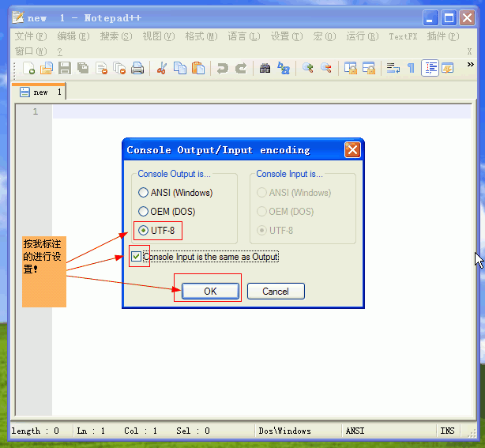The image size is (485, 448).
Task: Open the 视图(V) menu
Action: click(x=159, y=36)
